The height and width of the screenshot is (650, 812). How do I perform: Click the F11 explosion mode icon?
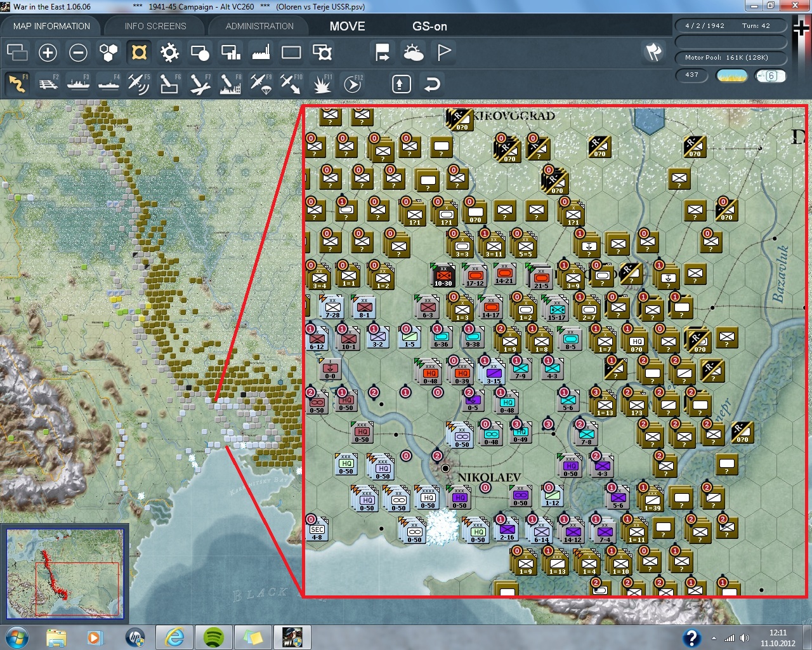point(322,84)
